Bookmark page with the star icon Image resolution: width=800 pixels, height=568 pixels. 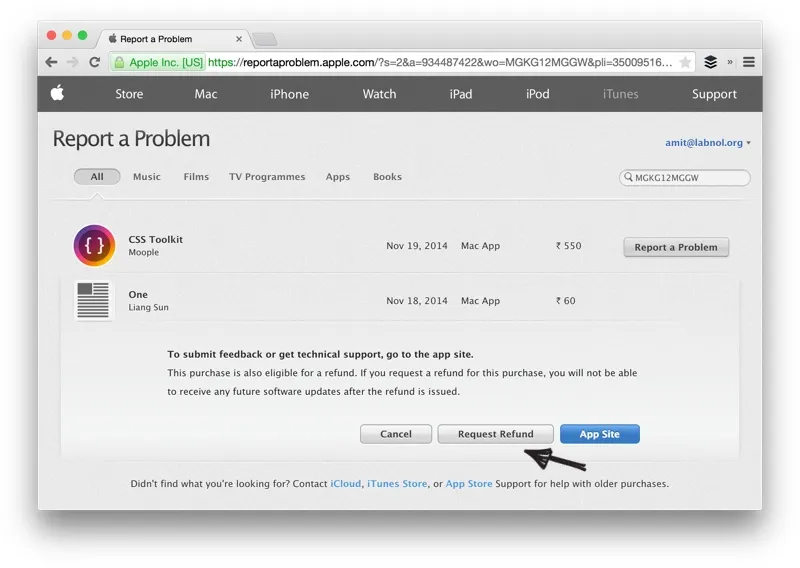coord(685,62)
